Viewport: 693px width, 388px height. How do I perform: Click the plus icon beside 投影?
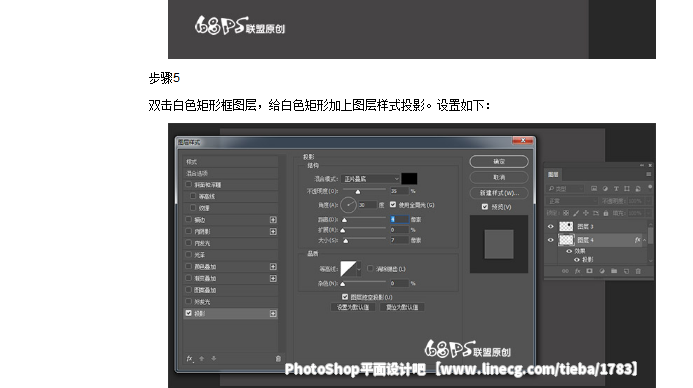[x=273, y=313]
